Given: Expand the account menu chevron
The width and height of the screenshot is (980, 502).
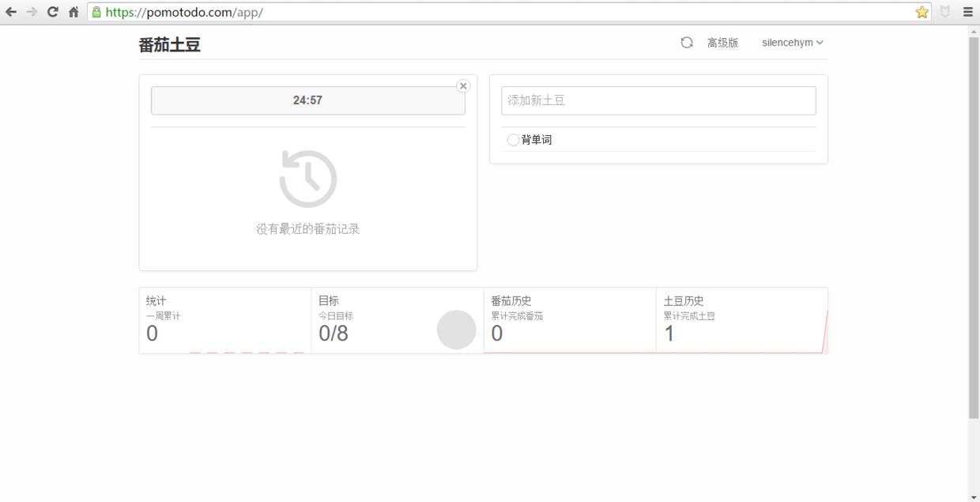Looking at the screenshot, I should (819, 43).
